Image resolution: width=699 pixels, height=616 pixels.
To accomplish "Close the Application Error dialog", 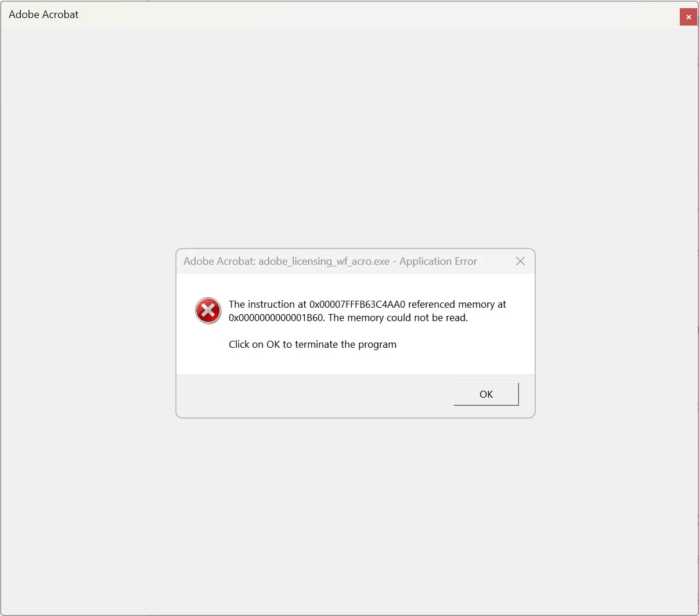I will [x=520, y=261].
